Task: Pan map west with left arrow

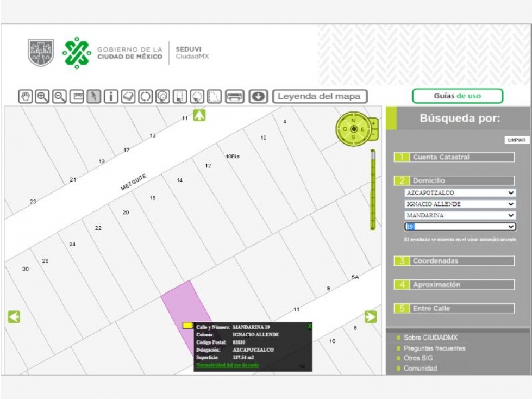Action: [x=14, y=317]
